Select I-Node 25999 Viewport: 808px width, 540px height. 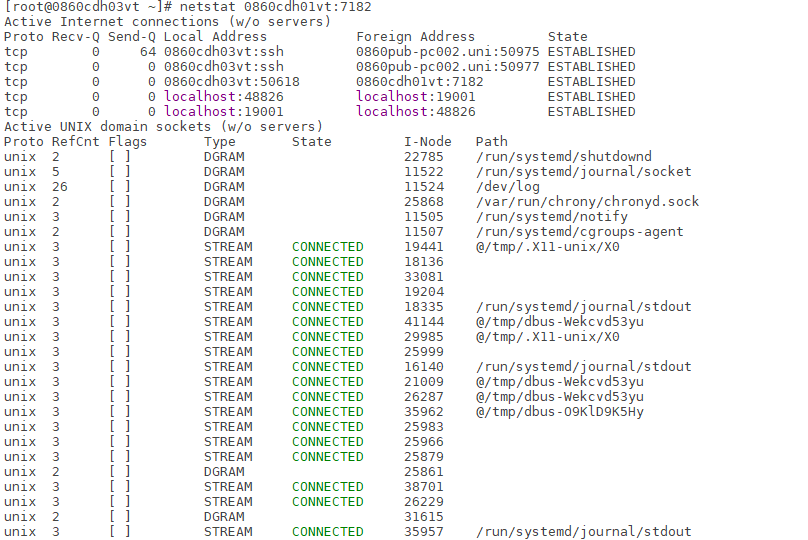[424, 351]
